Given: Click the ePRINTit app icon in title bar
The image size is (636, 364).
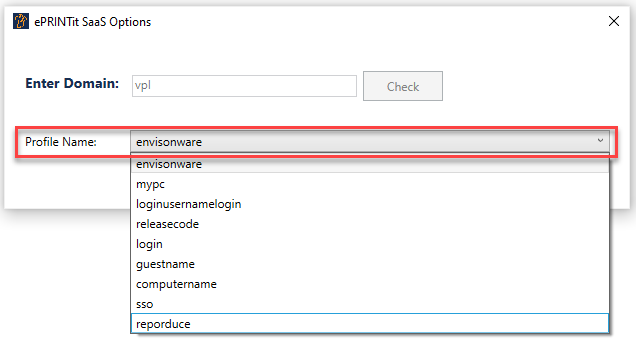Looking at the screenshot, I should coord(21,21).
